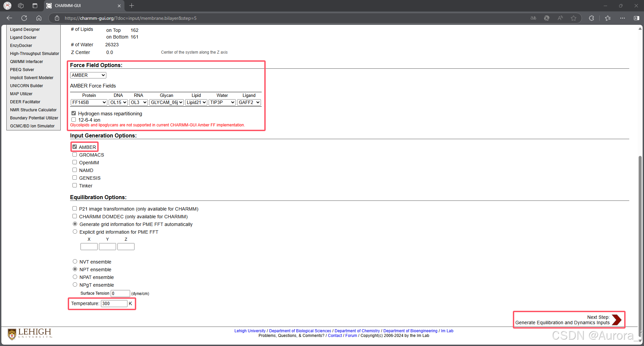The height and width of the screenshot is (346, 644).
Task: Click the red Next Step arrow
Action: pyautogui.click(x=616, y=320)
